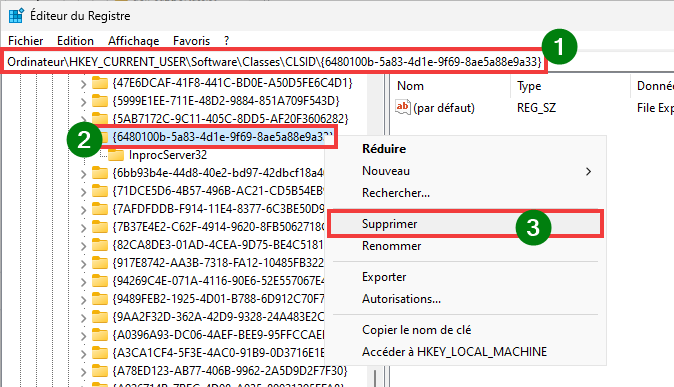Select the {47E6DCAF-41F8-441C-BD0E-A50D5FE6C4D1} key
The height and width of the screenshot is (387, 674).
[232, 83]
